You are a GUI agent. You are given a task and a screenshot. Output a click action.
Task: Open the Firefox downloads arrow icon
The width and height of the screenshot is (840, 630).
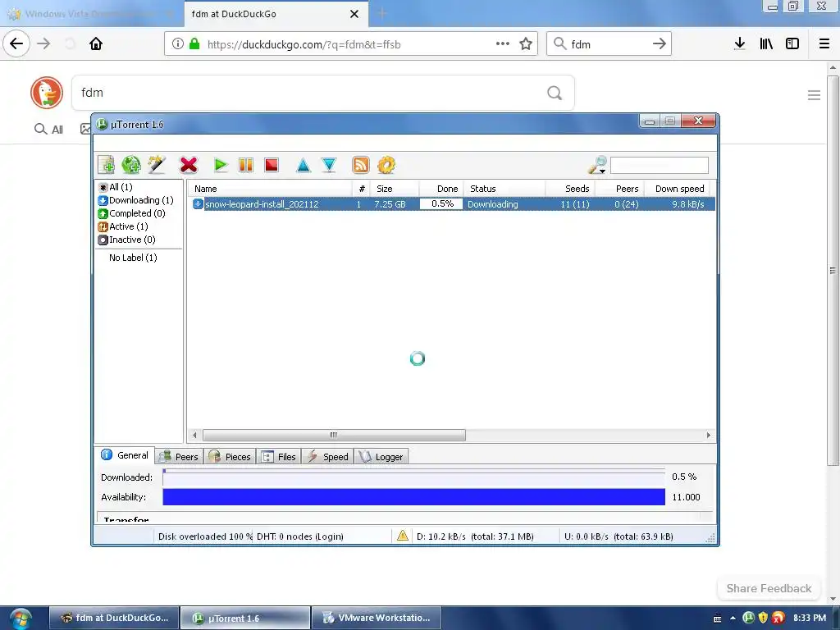tap(740, 44)
